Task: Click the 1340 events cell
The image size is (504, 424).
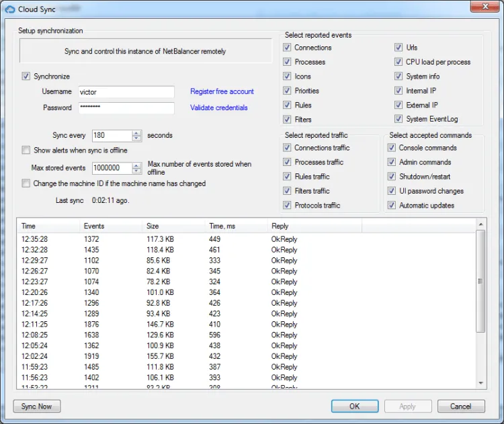Action: point(91,292)
